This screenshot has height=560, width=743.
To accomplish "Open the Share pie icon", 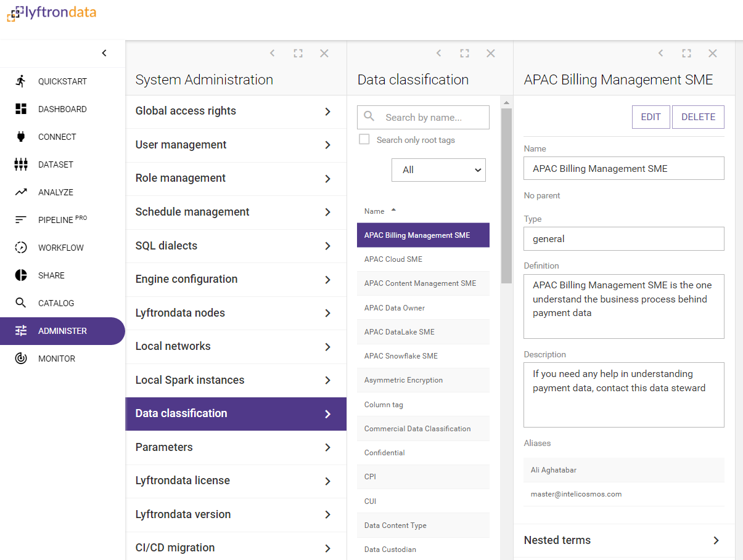I will click(x=21, y=275).
